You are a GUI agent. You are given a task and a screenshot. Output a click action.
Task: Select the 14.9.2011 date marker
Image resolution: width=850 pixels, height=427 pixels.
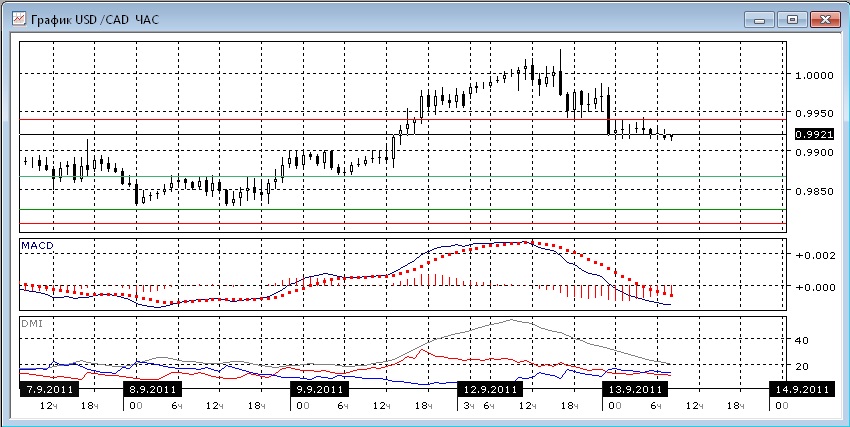tap(801, 389)
